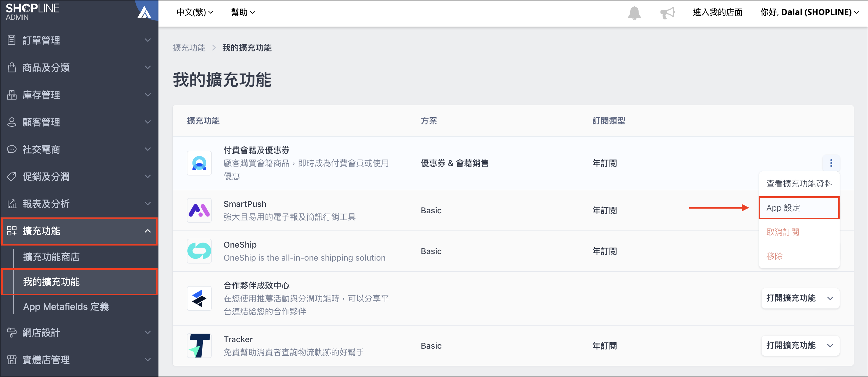The height and width of the screenshot is (377, 868).
Task: Click the SmartPush app logo
Action: pyautogui.click(x=199, y=210)
